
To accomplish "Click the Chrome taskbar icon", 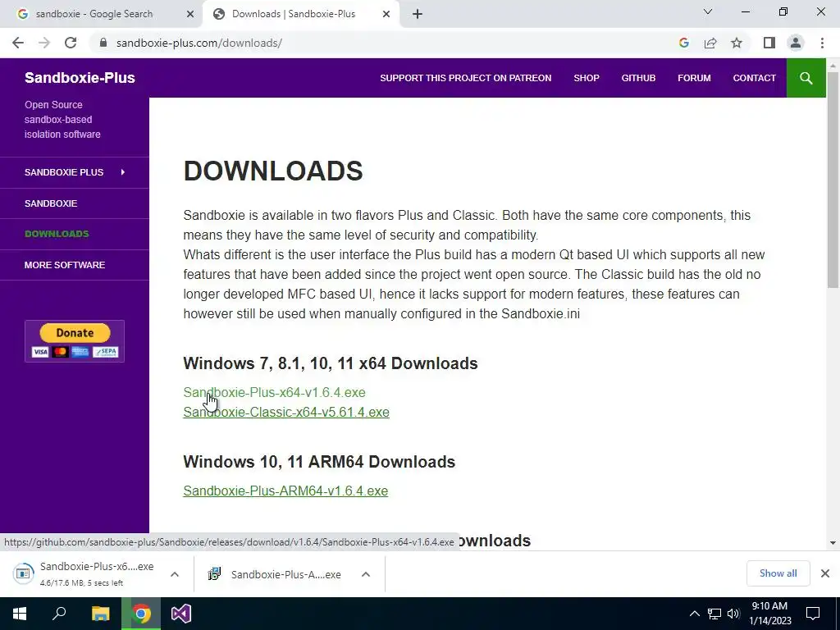I will (141, 614).
